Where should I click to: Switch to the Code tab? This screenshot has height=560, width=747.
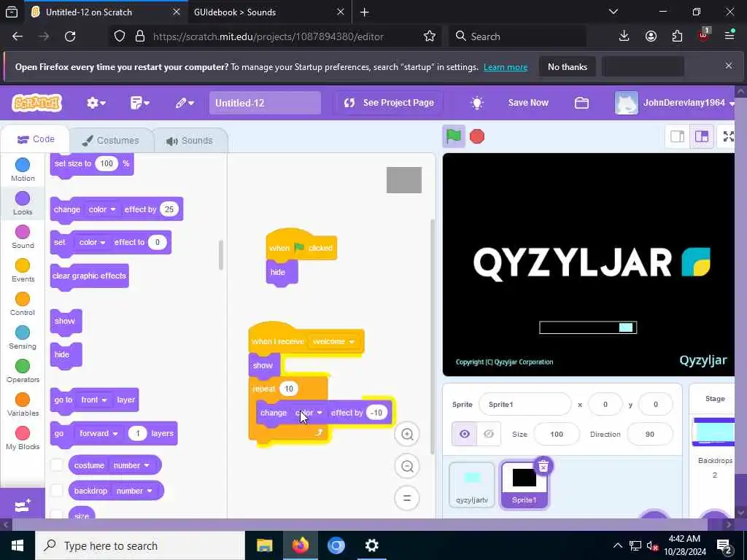coord(36,139)
